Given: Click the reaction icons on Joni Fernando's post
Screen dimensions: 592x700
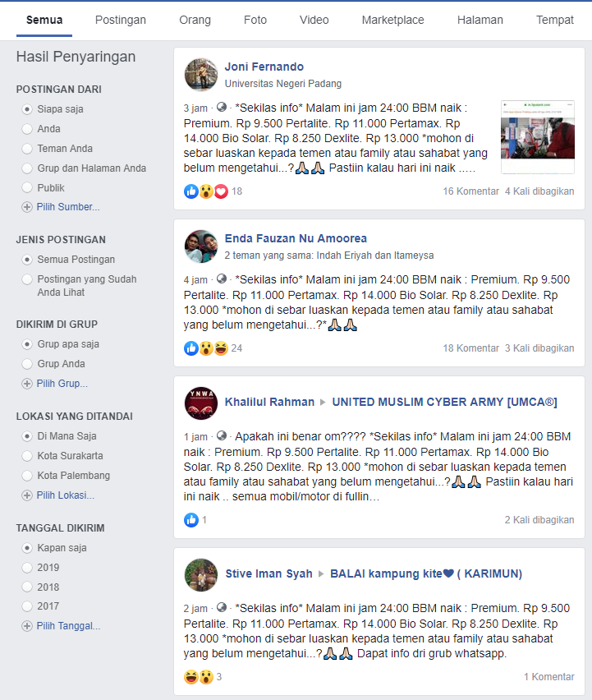Looking at the screenshot, I should pyautogui.click(x=206, y=191).
